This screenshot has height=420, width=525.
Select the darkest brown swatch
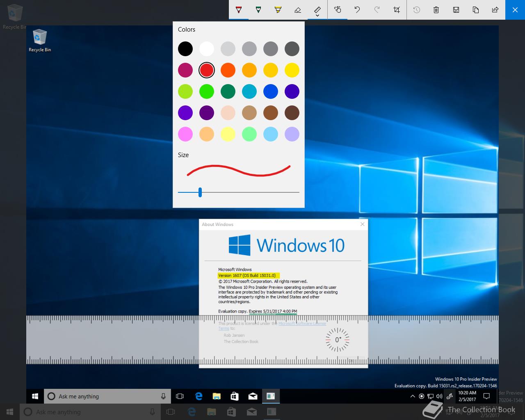coord(292,113)
